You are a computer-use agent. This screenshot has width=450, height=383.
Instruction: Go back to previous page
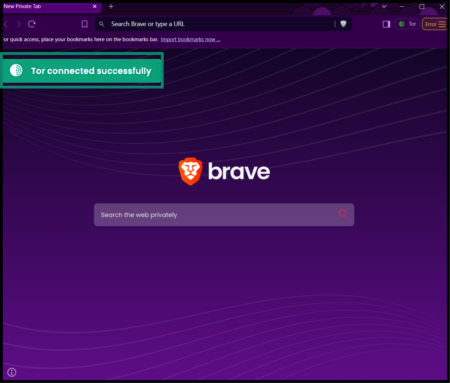[6, 24]
